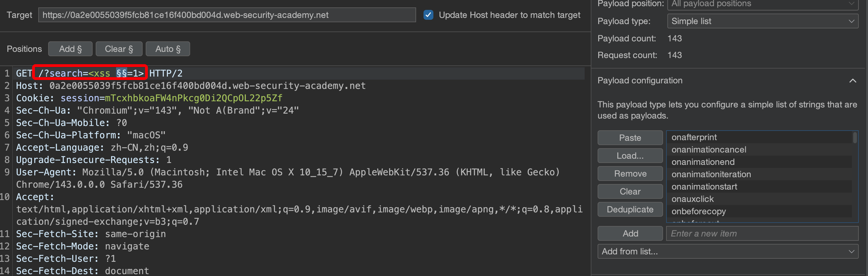Viewport: 868px width, 276px height.
Task: Click the Deduplicate button
Action: point(630,209)
